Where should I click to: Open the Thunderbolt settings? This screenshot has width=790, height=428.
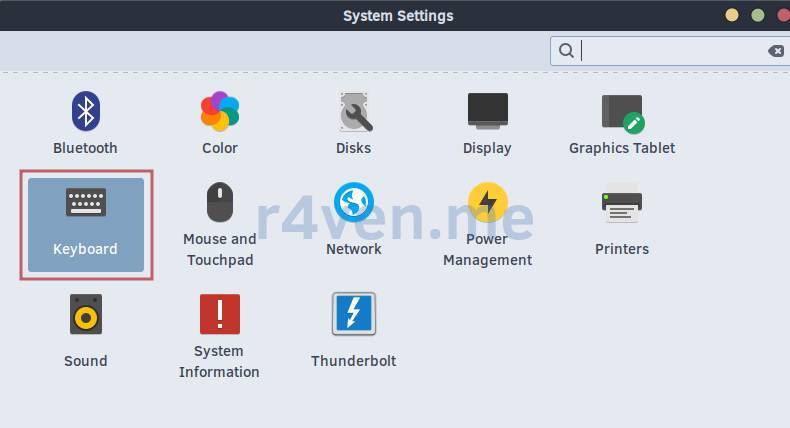coord(353,328)
